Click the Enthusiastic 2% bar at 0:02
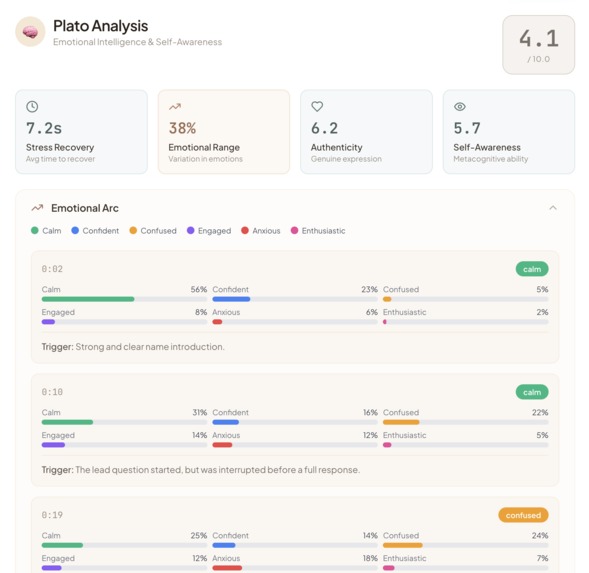Viewport: 589px width, 573px height. click(465, 322)
